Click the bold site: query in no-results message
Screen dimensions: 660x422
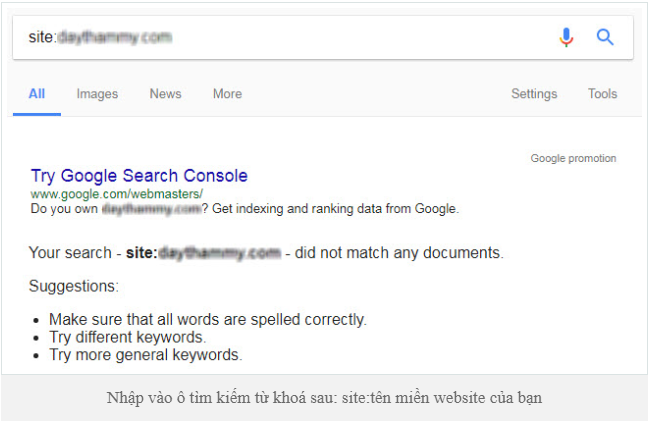pyautogui.click(x=203, y=253)
